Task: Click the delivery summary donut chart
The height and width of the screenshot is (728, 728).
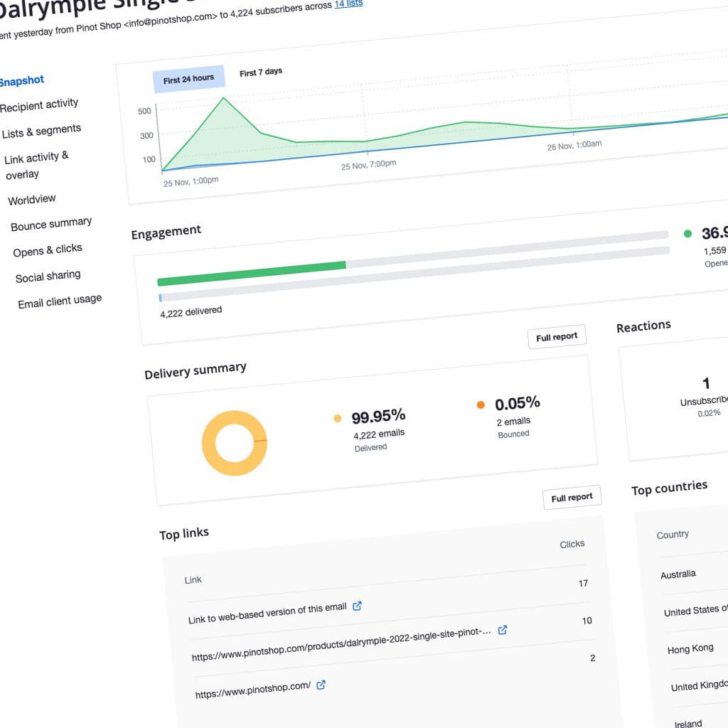Action: [234, 443]
